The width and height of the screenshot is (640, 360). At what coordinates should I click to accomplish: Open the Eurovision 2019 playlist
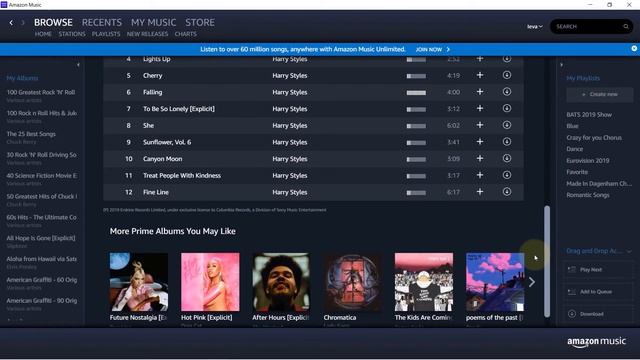[x=588, y=160]
